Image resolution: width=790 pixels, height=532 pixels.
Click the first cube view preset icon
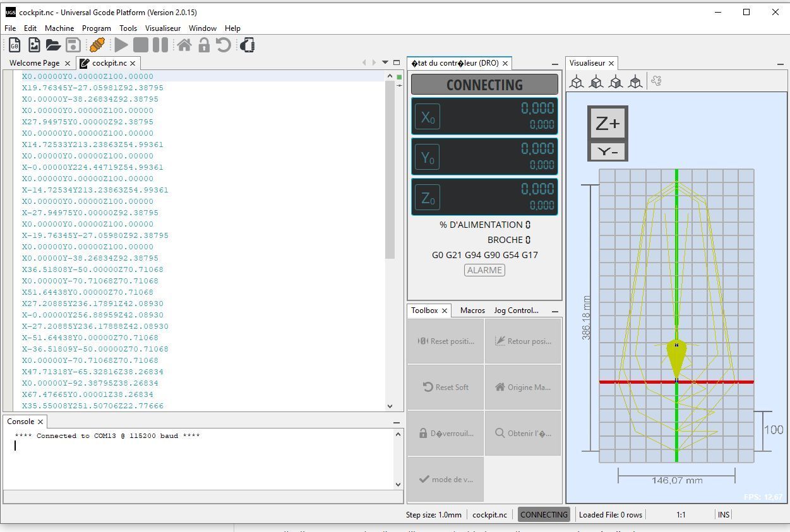(577, 81)
